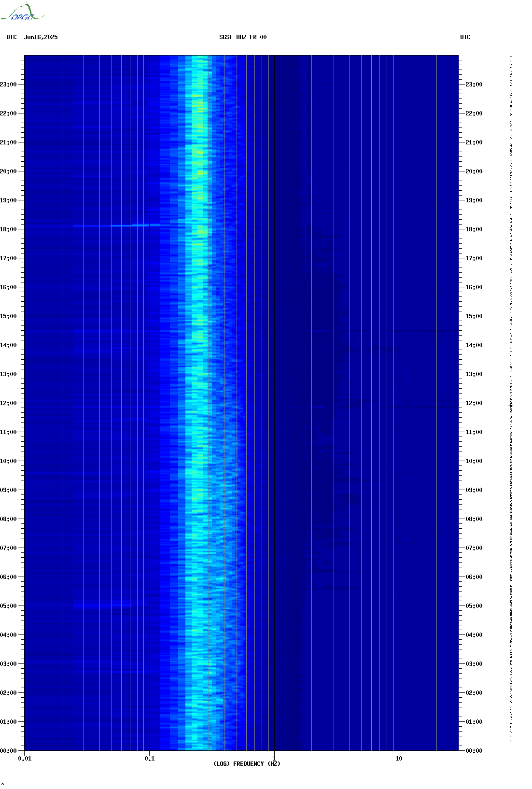Screen dimensions: 532x789
Task: Click 09:00 on the right time axis
Action: (474, 490)
